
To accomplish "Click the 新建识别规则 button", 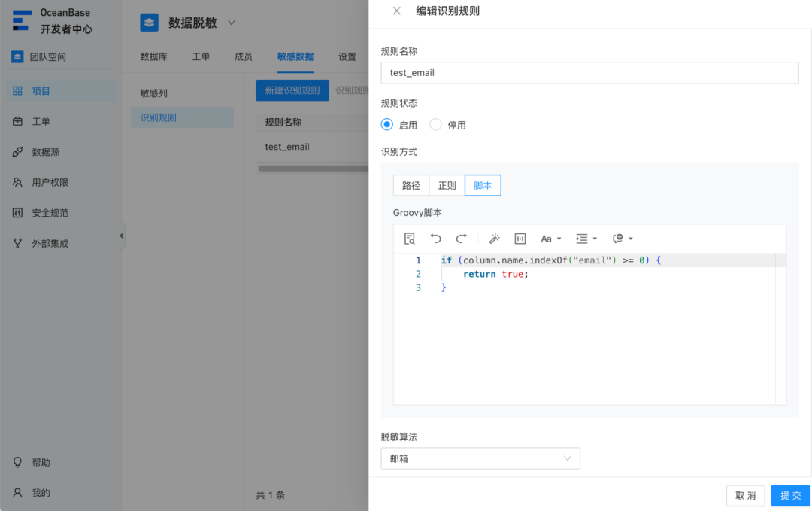I will click(292, 90).
